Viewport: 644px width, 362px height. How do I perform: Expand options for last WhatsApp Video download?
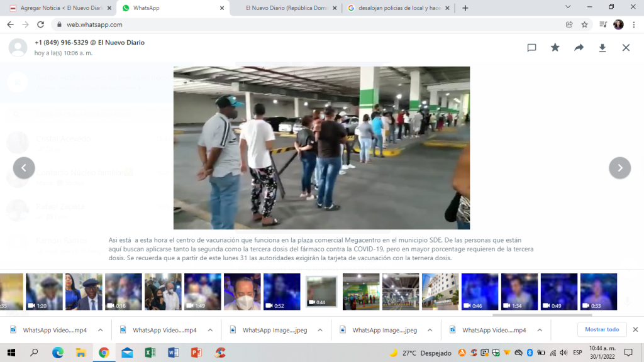(x=540, y=330)
